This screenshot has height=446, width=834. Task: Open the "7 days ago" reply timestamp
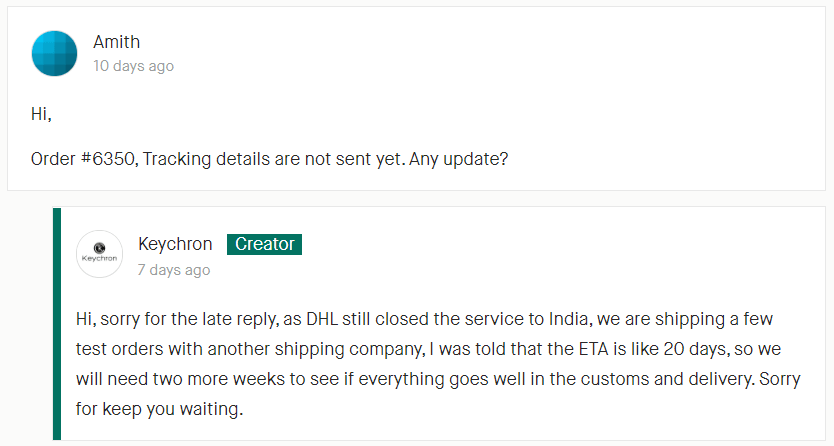point(174,270)
